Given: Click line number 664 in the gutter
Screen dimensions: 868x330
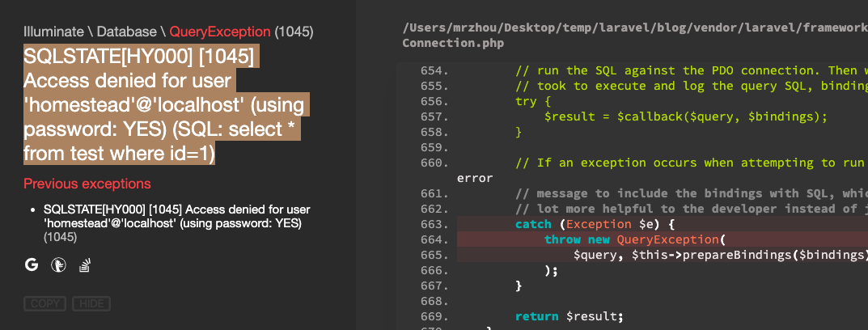Looking at the screenshot, I should point(434,239).
